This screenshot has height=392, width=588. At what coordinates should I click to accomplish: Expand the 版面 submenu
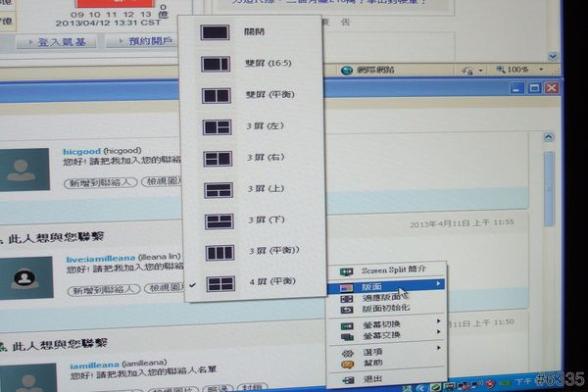(x=386, y=286)
